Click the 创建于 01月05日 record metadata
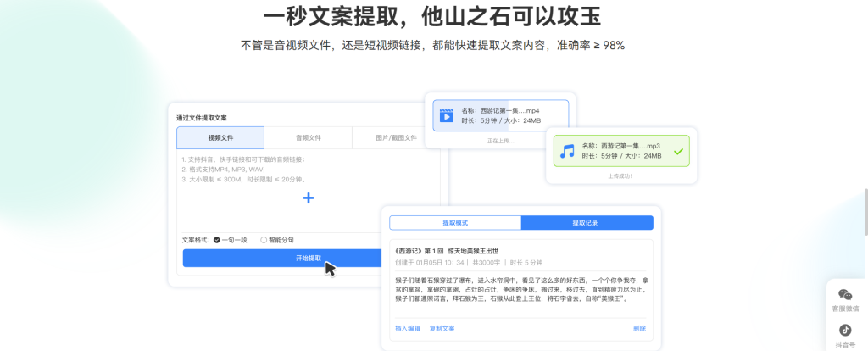 pos(469,263)
